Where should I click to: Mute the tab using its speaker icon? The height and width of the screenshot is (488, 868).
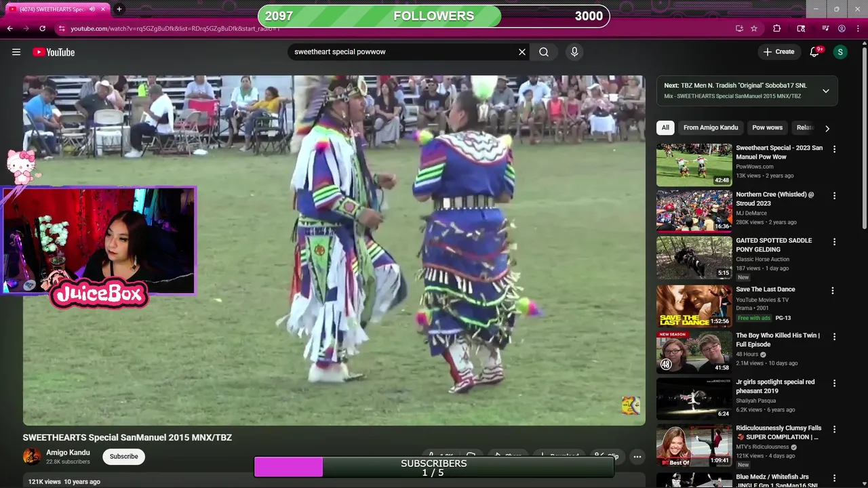point(92,9)
